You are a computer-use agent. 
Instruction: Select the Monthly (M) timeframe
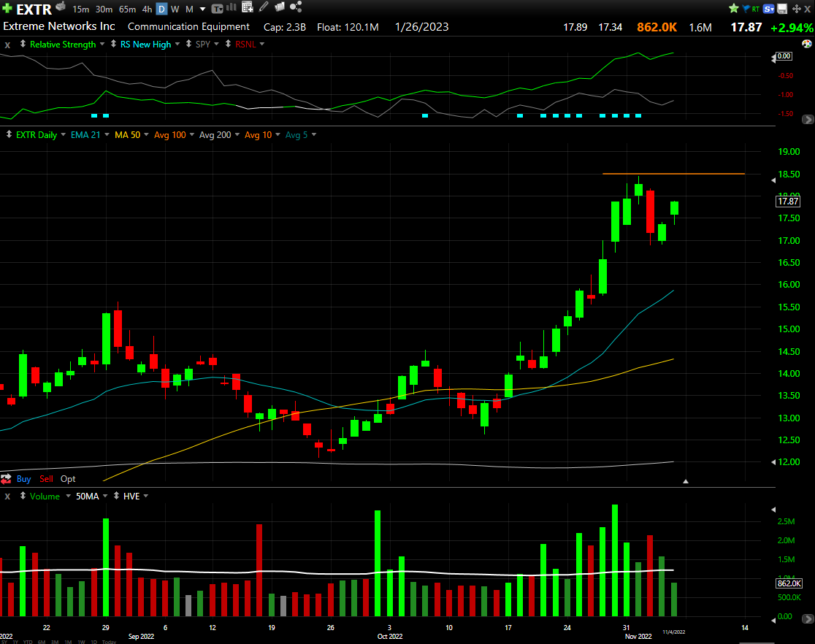pos(189,9)
